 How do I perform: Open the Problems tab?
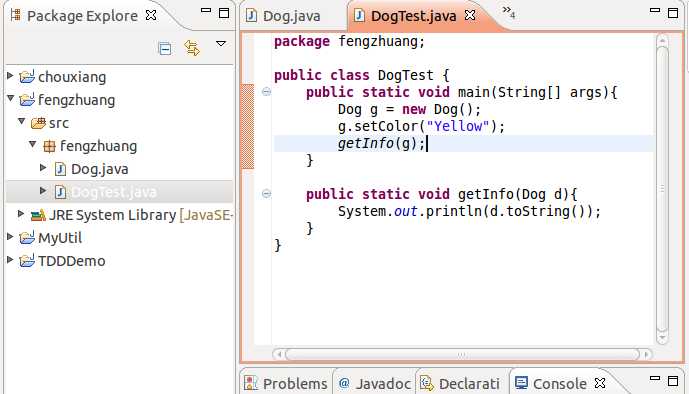286,383
